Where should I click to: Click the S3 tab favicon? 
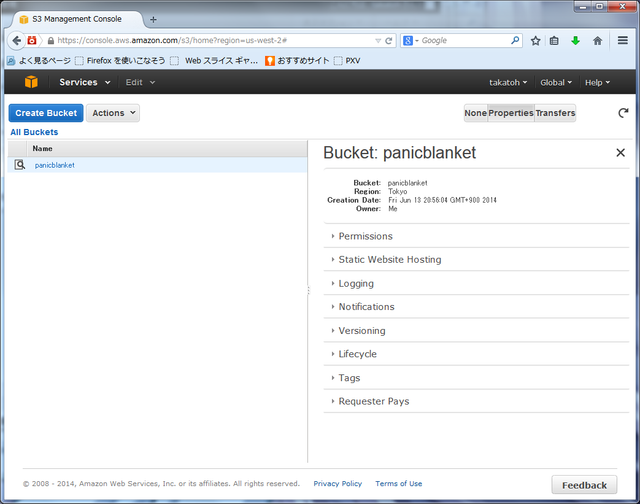tap(24, 19)
